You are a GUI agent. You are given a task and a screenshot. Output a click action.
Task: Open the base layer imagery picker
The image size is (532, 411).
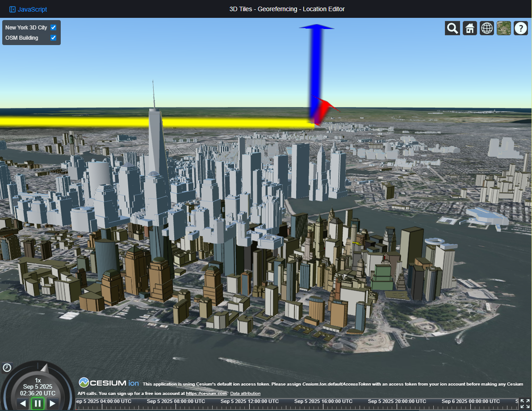pos(503,28)
